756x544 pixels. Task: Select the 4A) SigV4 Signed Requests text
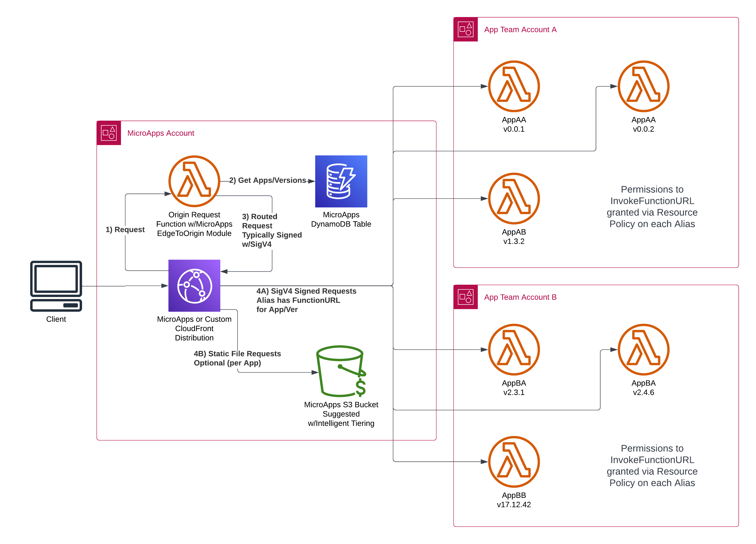(x=306, y=291)
